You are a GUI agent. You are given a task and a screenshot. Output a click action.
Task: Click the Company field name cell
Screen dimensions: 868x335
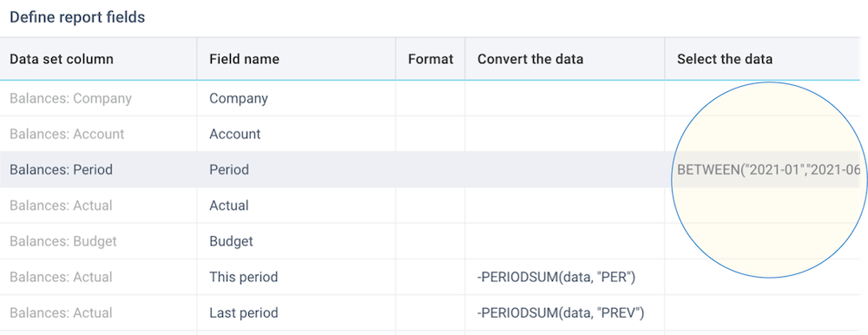pos(296,99)
